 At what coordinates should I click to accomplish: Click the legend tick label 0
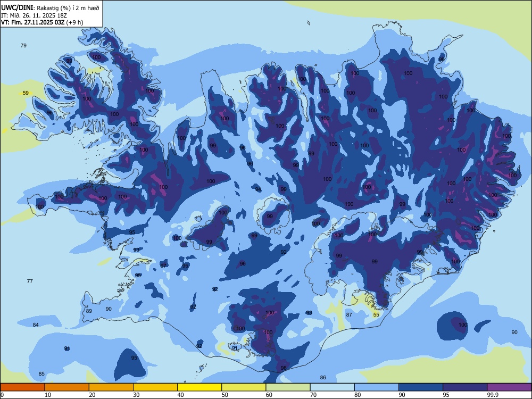2,395
